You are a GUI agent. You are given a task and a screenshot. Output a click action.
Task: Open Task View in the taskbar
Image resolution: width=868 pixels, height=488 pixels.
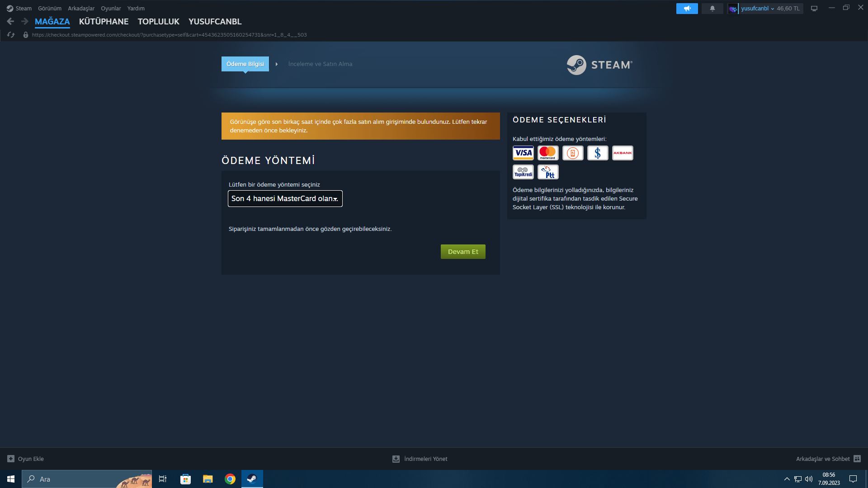click(163, 479)
